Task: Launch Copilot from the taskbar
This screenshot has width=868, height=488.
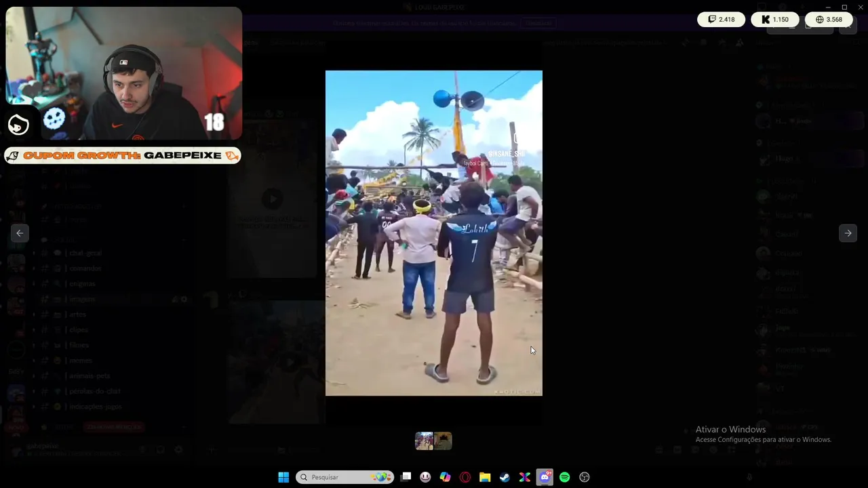Action: (445, 477)
